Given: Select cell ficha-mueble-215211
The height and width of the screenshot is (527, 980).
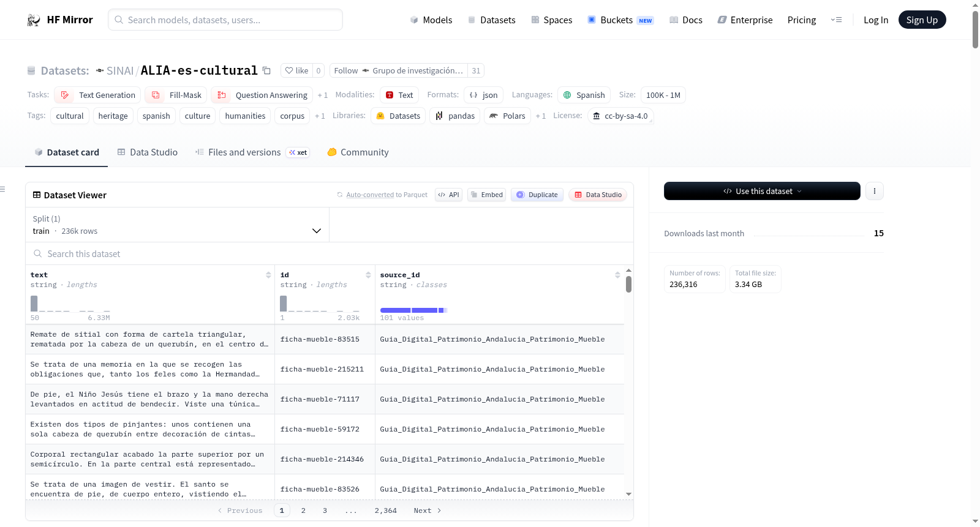Looking at the screenshot, I should 325,369.
